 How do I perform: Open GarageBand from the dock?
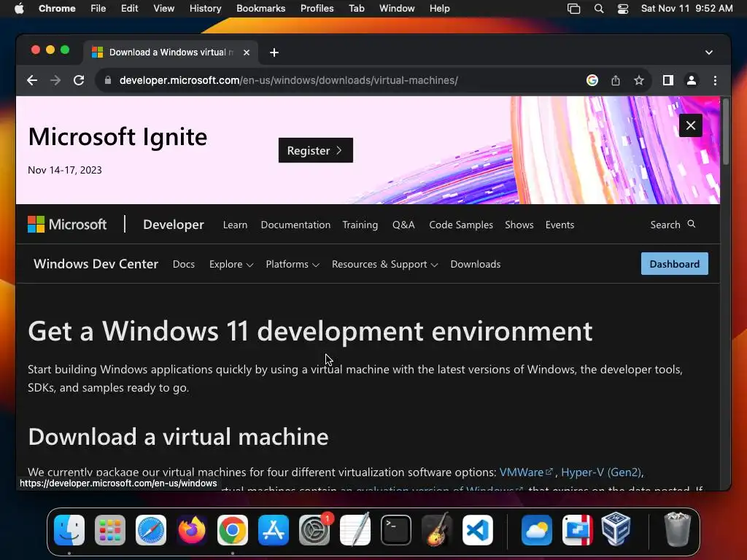[437, 529]
